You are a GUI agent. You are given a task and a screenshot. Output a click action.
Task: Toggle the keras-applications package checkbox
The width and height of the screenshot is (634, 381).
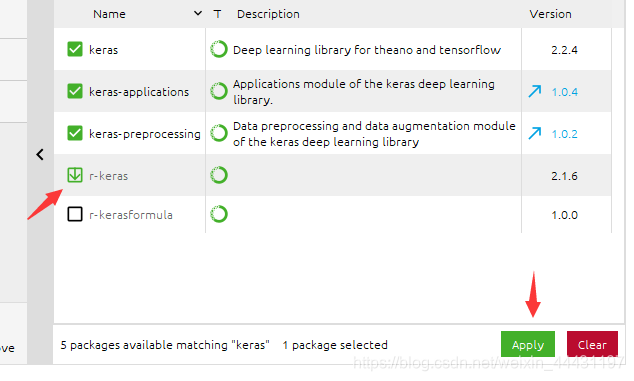[x=75, y=91]
